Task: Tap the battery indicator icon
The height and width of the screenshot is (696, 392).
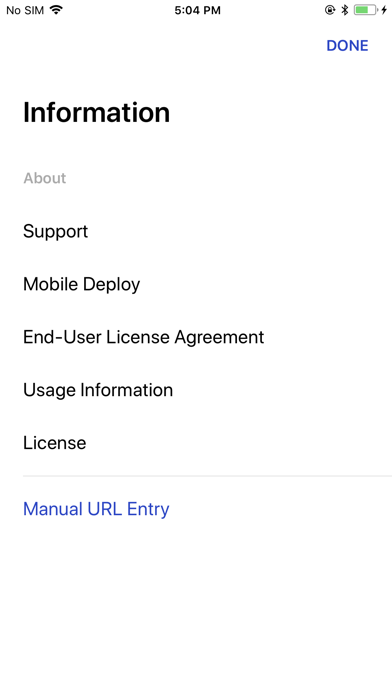Action: point(366,10)
